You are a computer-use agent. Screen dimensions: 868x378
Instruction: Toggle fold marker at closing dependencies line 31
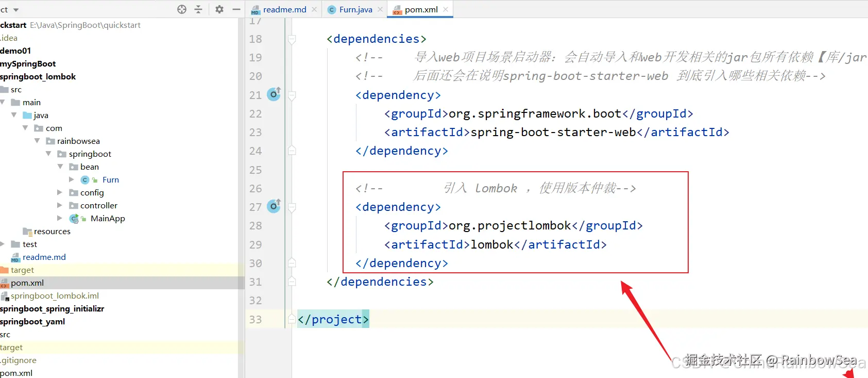(292, 282)
